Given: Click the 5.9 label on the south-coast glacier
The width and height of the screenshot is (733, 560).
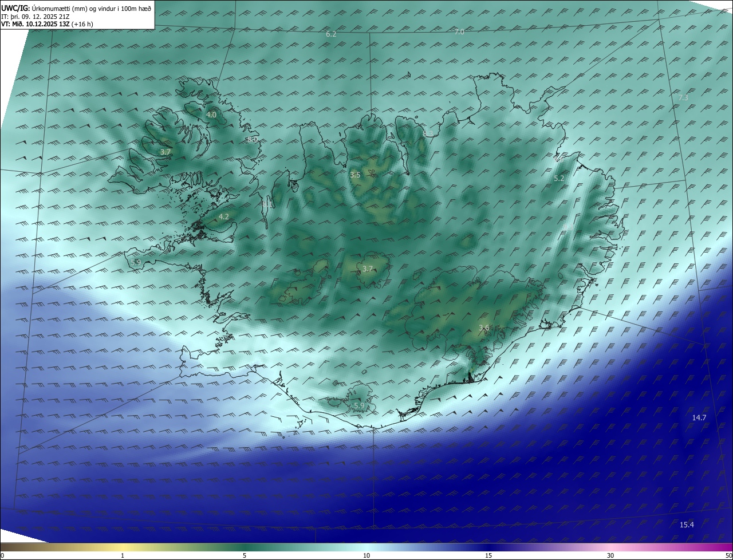Looking at the screenshot, I should tap(359, 406).
